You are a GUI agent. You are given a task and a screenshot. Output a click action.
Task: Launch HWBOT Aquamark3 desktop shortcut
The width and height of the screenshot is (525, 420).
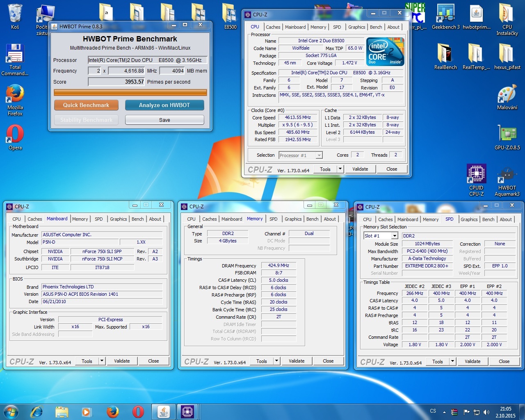[x=507, y=180]
